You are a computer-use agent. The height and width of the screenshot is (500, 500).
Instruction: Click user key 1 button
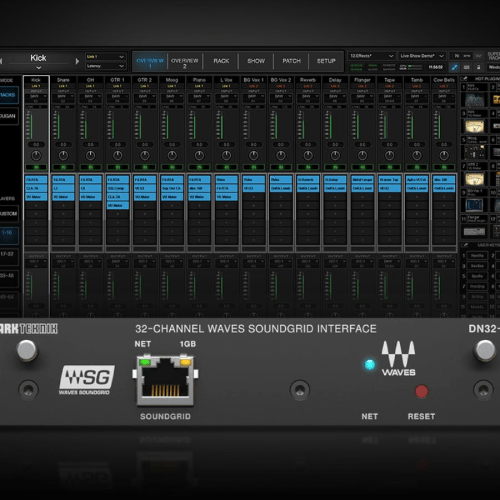tap(477, 256)
